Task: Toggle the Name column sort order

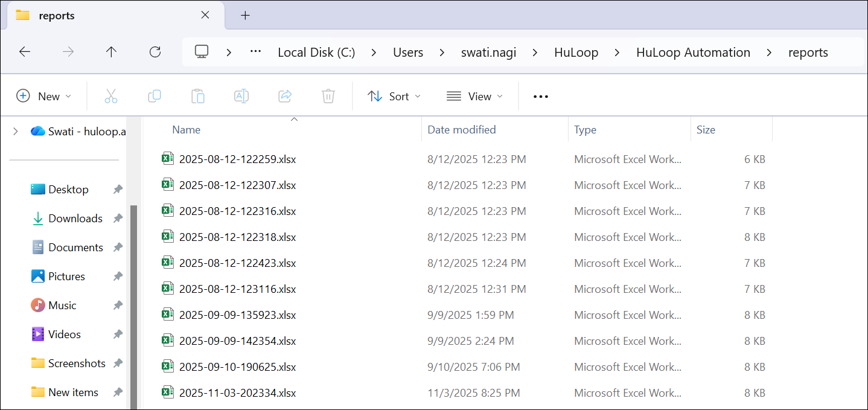Action: tap(186, 129)
